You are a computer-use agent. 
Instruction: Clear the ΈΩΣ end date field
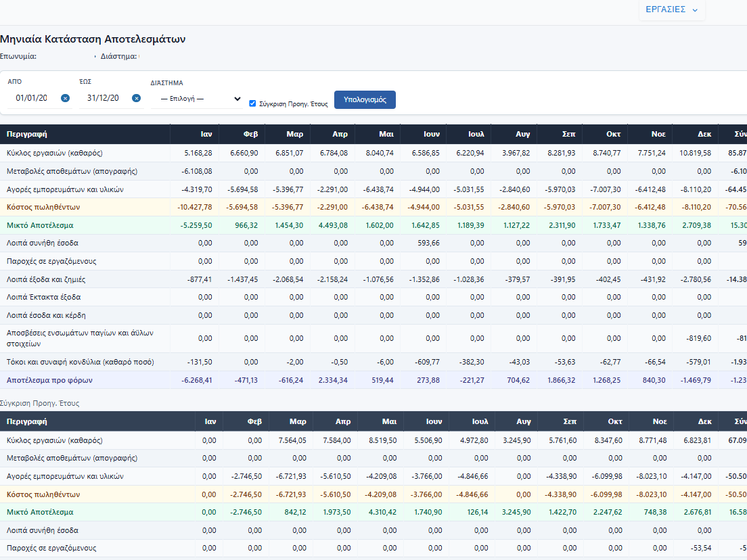tap(136, 98)
